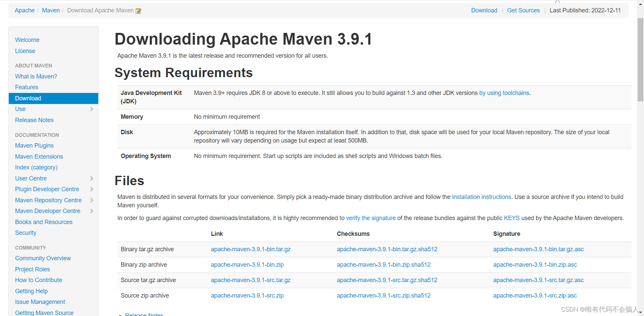Open the src.zip.asc signature link
644x316 pixels.
[535, 296]
